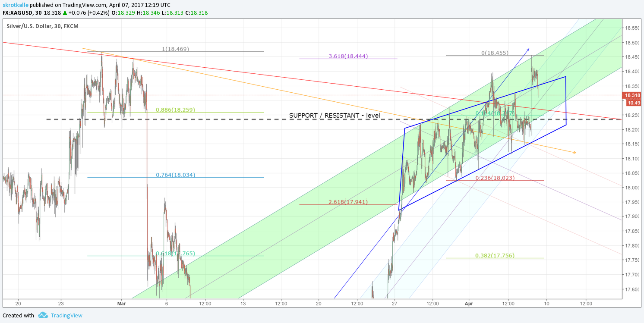
Task: Click the 18.200 price axis label
Action: pyautogui.click(x=632, y=130)
